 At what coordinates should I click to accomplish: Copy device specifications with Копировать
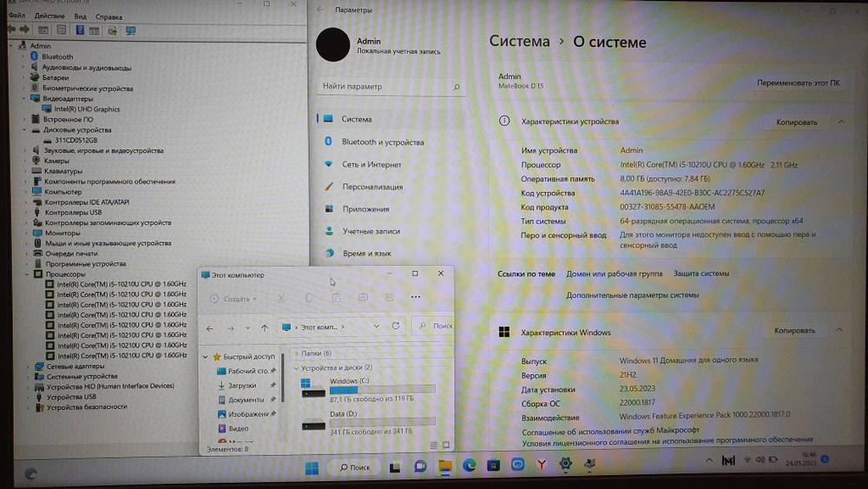click(x=797, y=122)
